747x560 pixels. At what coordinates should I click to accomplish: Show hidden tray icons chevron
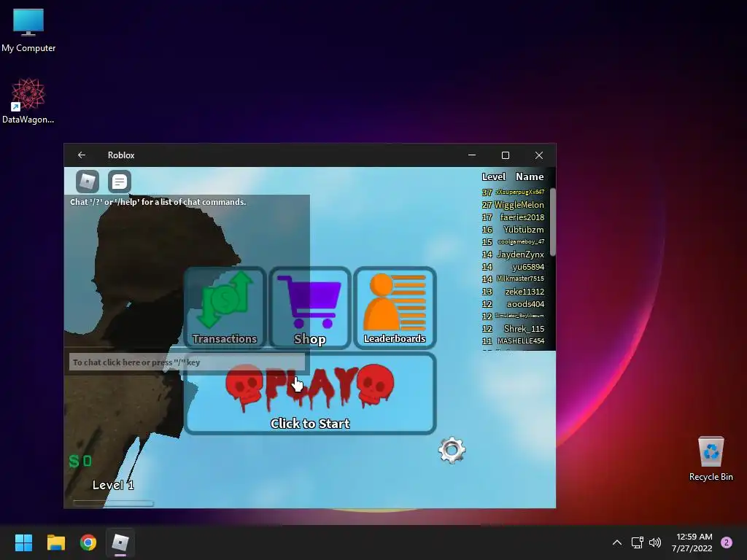pyautogui.click(x=617, y=542)
